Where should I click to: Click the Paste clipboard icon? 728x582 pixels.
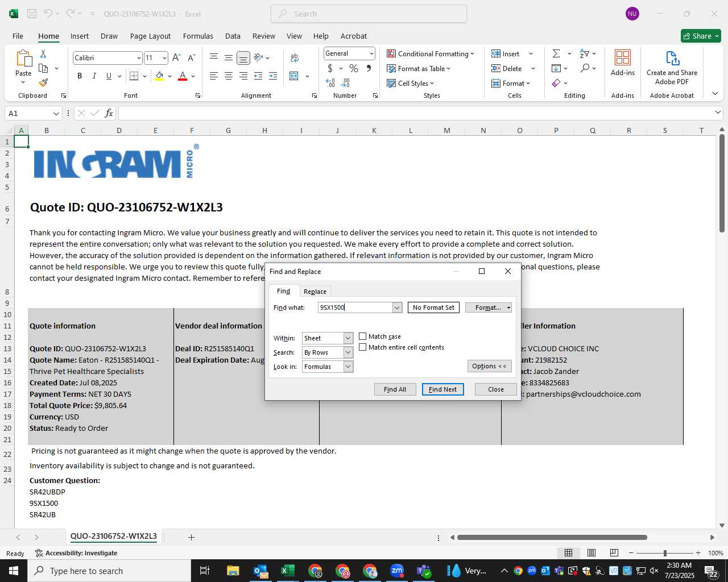(x=23, y=59)
